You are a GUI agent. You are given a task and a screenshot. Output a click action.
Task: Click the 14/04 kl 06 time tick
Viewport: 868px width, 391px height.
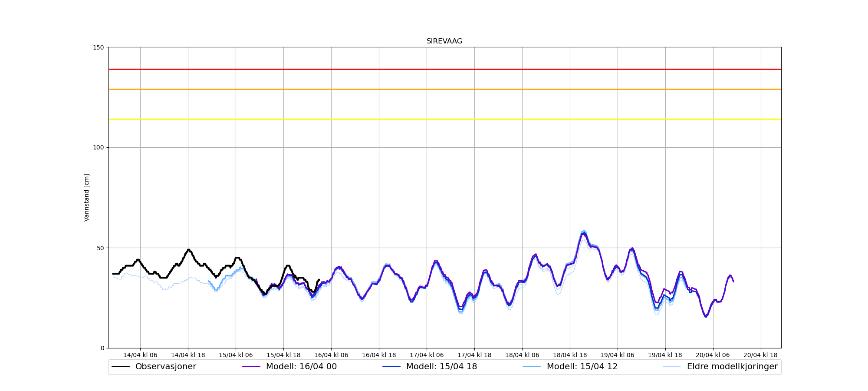140,355
